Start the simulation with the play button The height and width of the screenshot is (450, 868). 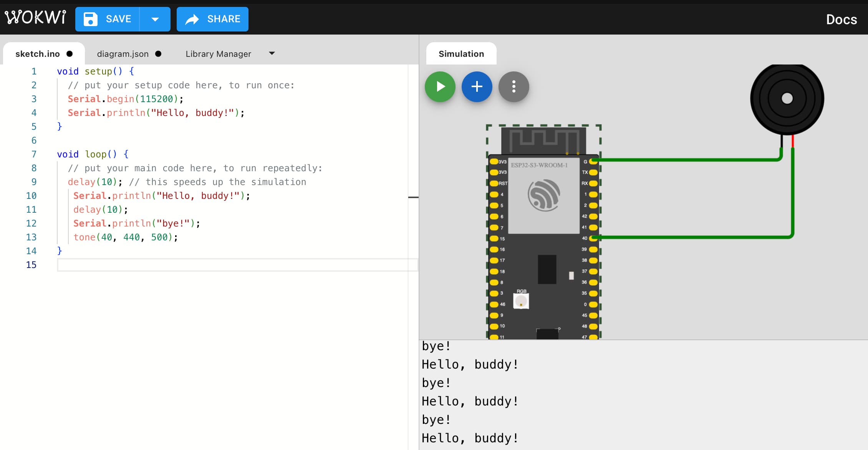(440, 87)
